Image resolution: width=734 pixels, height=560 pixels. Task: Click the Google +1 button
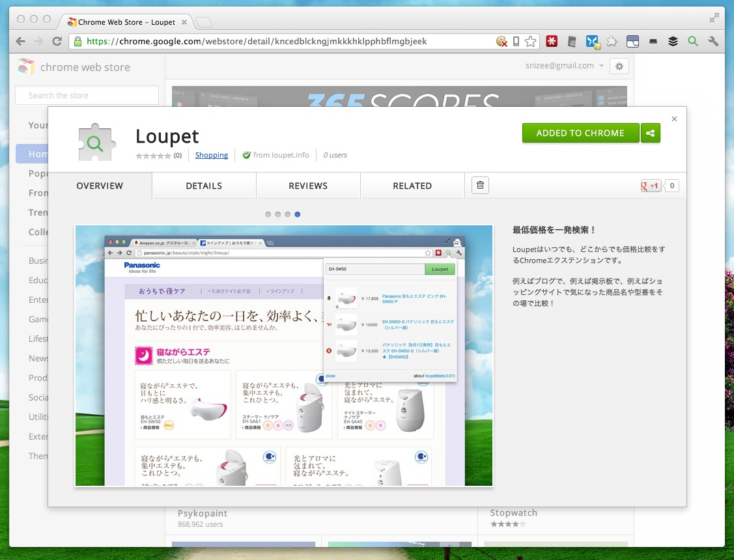click(650, 186)
